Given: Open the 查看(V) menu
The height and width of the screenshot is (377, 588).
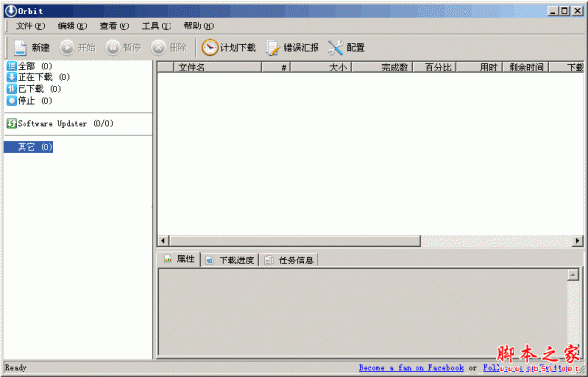Looking at the screenshot, I should pos(115,25).
